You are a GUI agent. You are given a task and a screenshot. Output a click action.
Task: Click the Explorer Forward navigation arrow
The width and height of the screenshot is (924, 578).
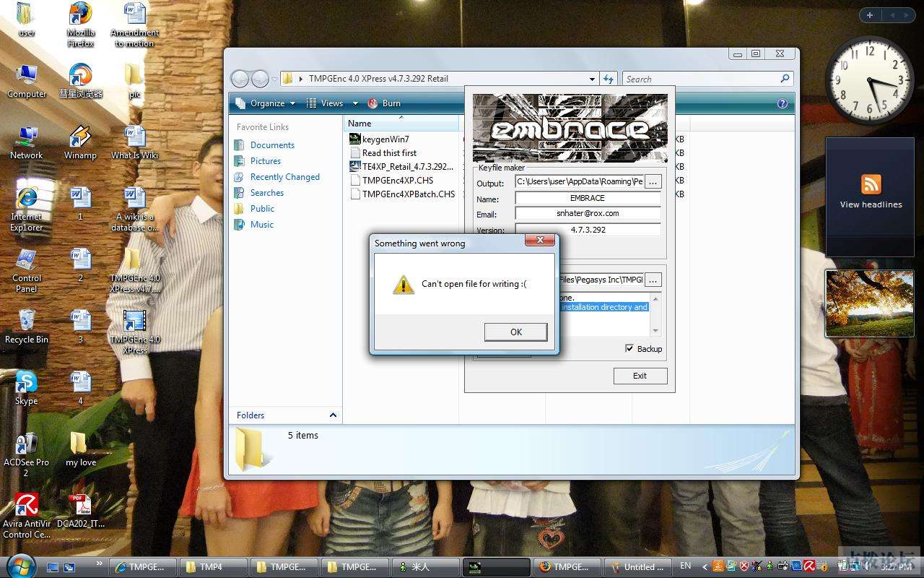[x=260, y=79]
